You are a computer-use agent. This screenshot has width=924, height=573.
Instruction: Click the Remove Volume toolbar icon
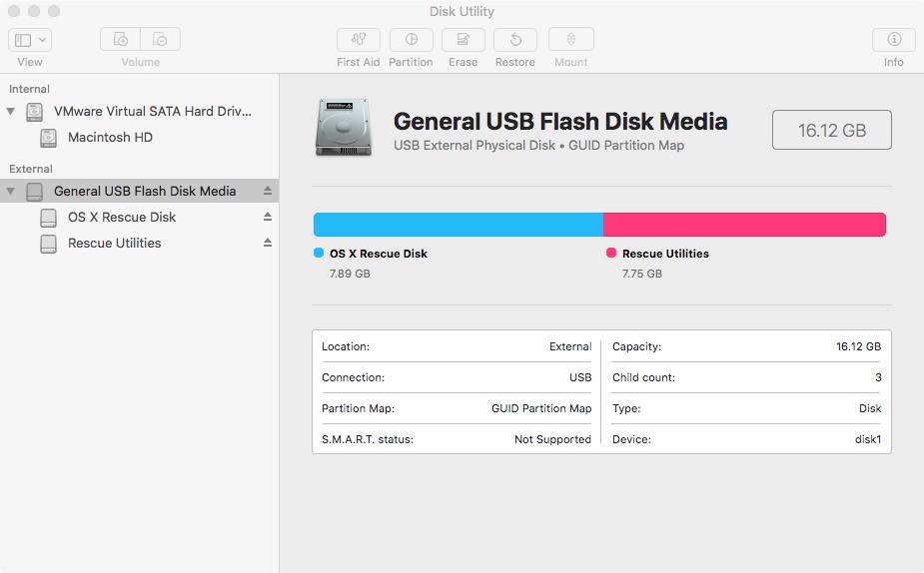(160, 40)
